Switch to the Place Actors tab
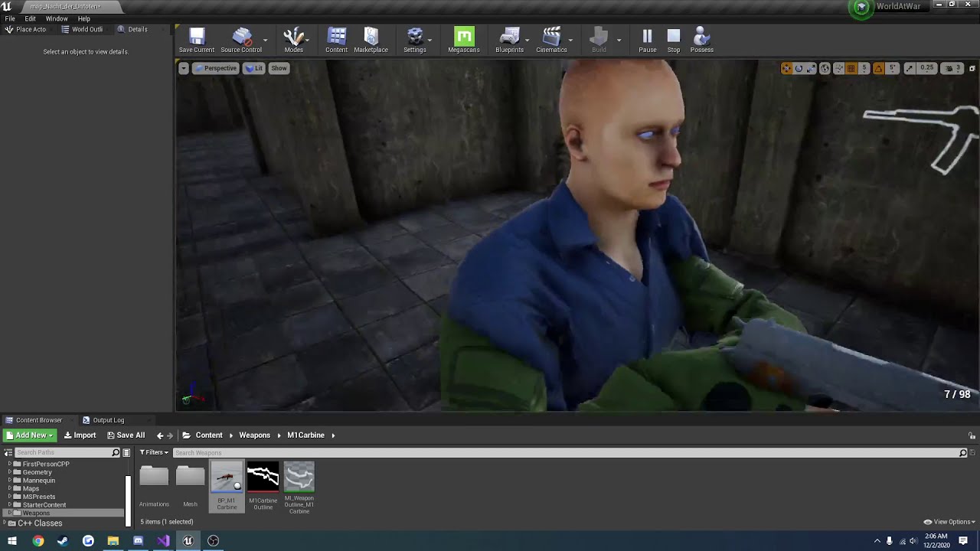Screen dimensions: 980x551 tap(26, 29)
